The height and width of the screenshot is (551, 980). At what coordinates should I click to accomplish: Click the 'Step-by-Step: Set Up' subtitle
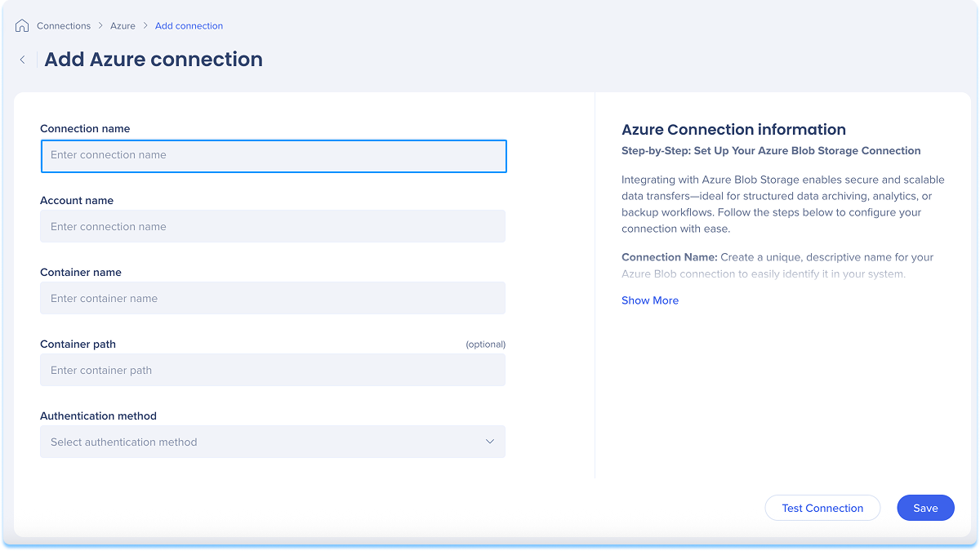pyautogui.click(x=771, y=151)
